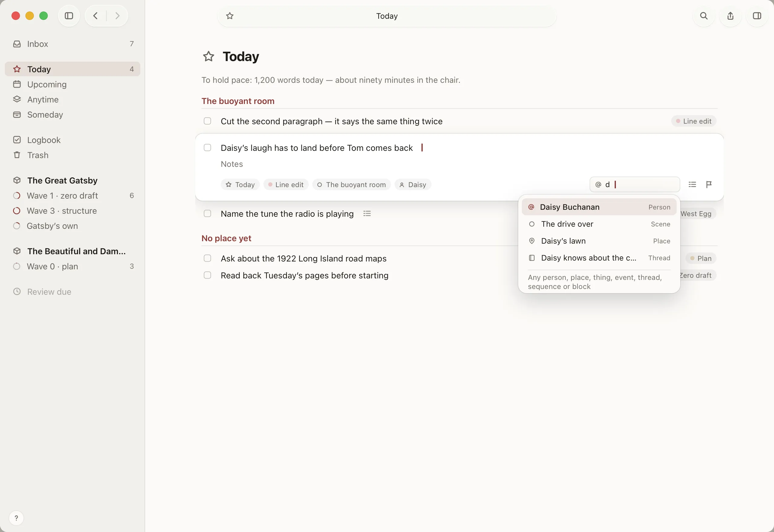The image size is (774, 532).
Task: Open Upcoming in the sidebar
Action: click(72, 84)
